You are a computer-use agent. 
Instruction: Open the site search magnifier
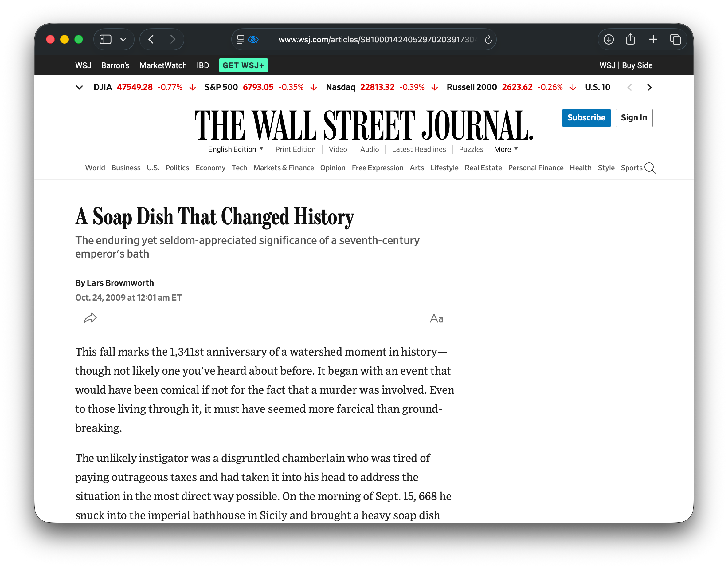[x=650, y=168]
